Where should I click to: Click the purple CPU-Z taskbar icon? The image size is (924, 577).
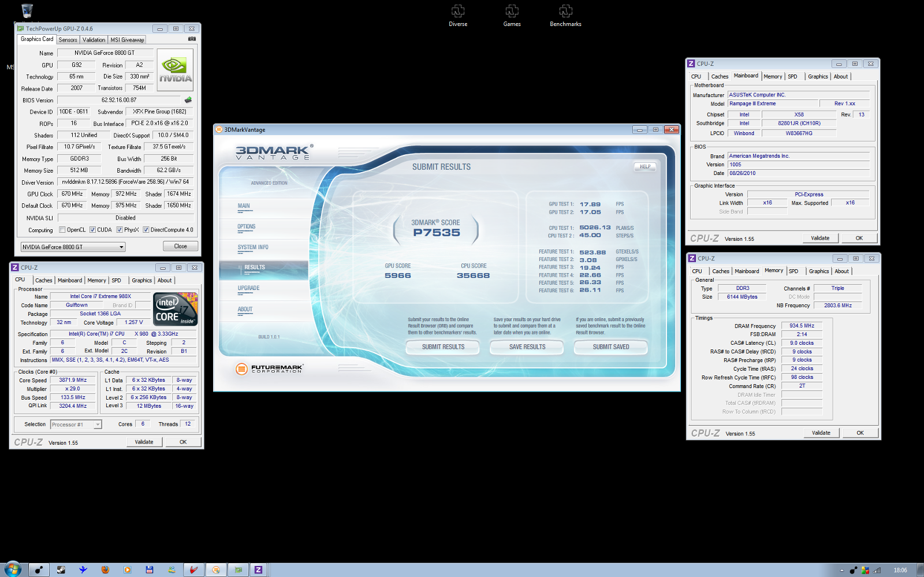pyautogui.click(x=258, y=569)
